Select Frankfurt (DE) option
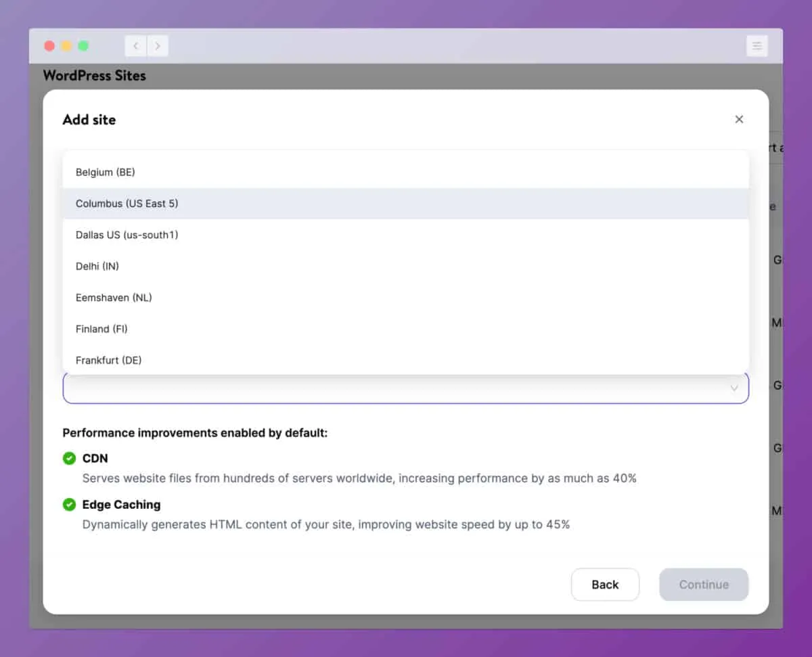The height and width of the screenshot is (657, 812). coord(109,360)
